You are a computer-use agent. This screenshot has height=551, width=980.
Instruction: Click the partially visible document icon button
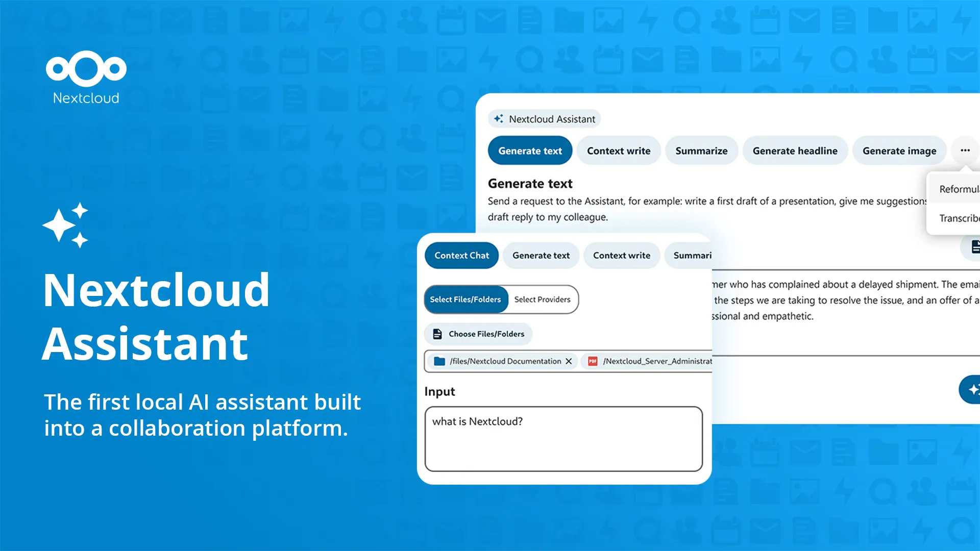pos(974,247)
